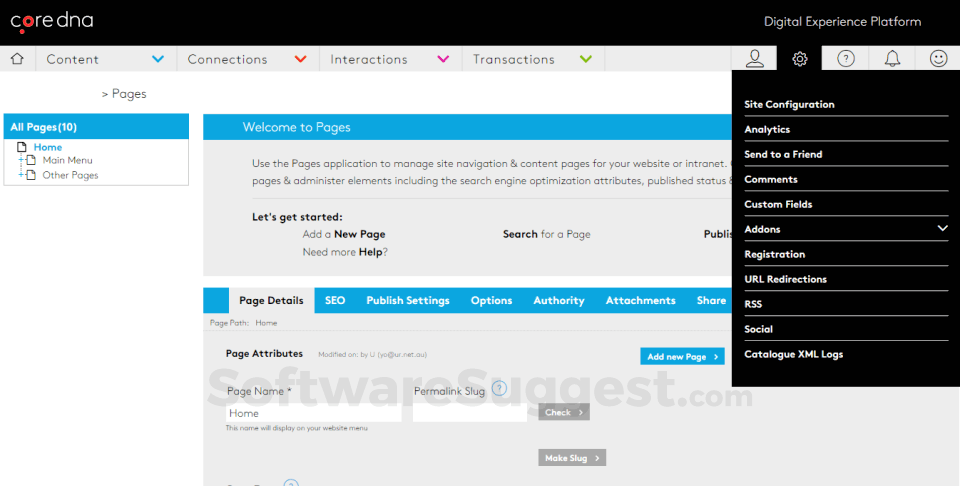Select Site Configuration from settings menu
This screenshot has height=486, width=960.
pos(789,104)
